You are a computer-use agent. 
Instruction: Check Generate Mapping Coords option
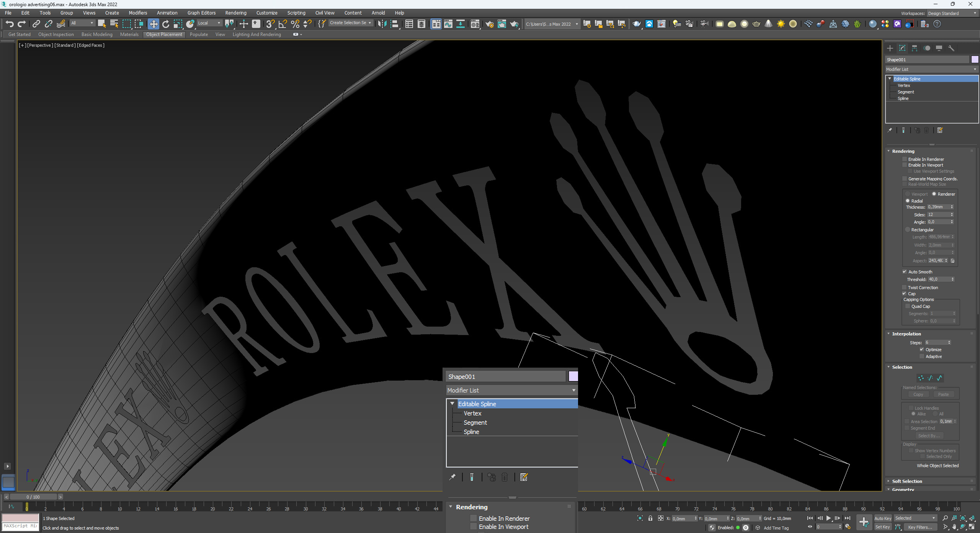tap(905, 179)
